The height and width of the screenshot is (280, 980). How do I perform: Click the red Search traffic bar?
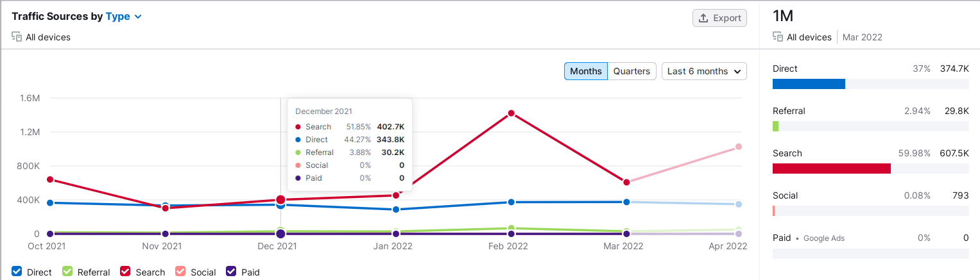[831, 169]
